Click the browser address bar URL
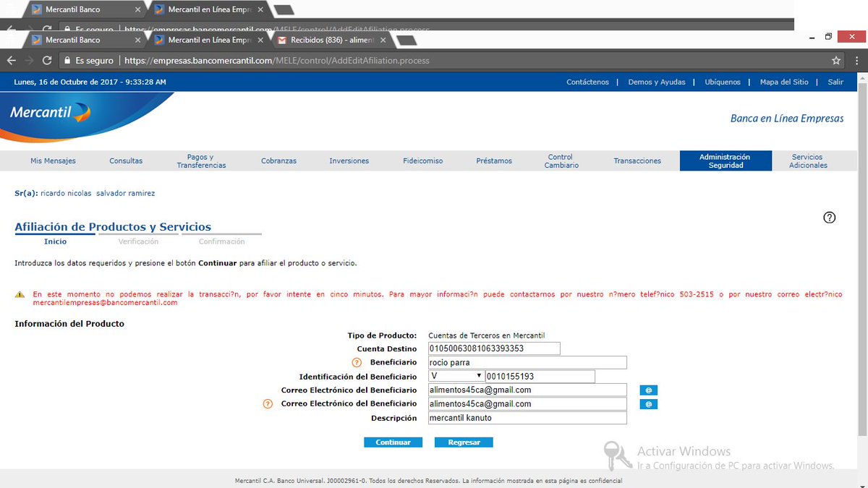868x488 pixels. point(277,61)
